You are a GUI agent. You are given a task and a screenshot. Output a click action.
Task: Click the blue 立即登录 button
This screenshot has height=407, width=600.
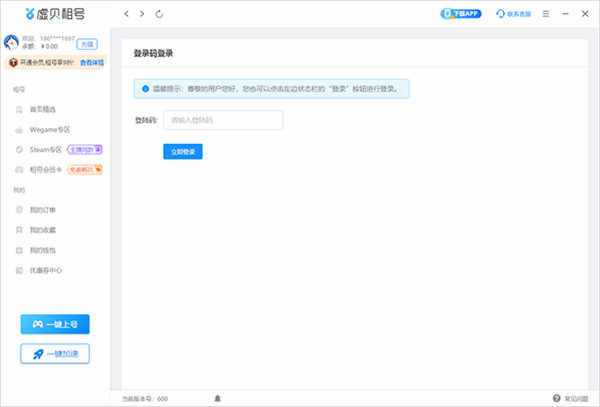[183, 152]
